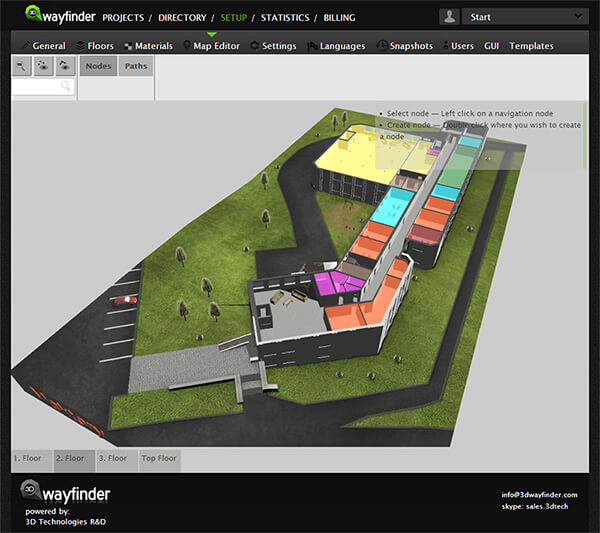Open the STATISTICS section
The height and width of the screenshot is (533, 600).
point(285,18)
